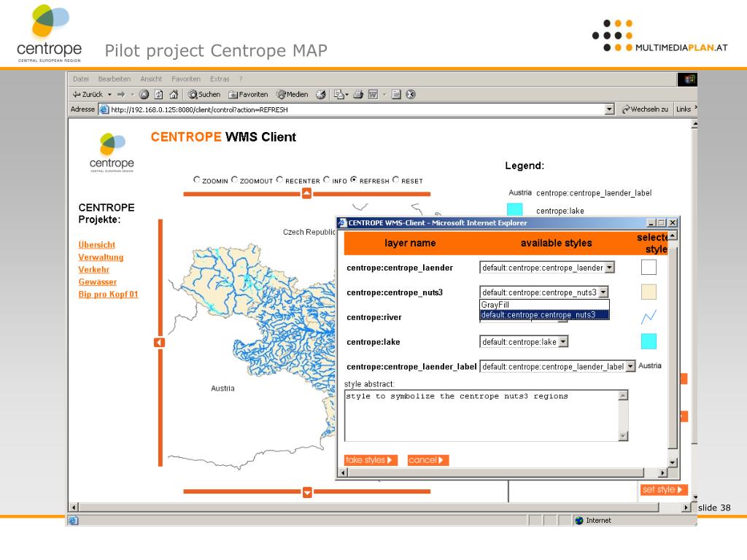Show browser History from the toolbar
This screenshot has width=747, height=560.
321,94
